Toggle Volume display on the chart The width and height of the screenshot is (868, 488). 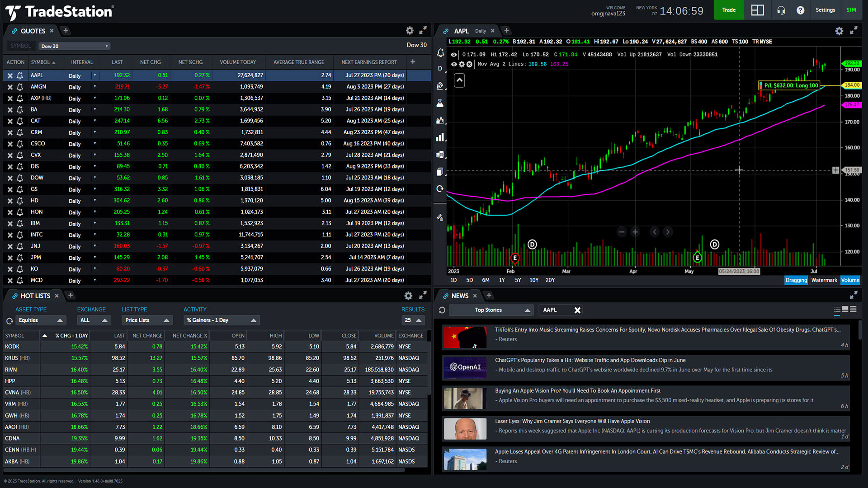(850, 280)
